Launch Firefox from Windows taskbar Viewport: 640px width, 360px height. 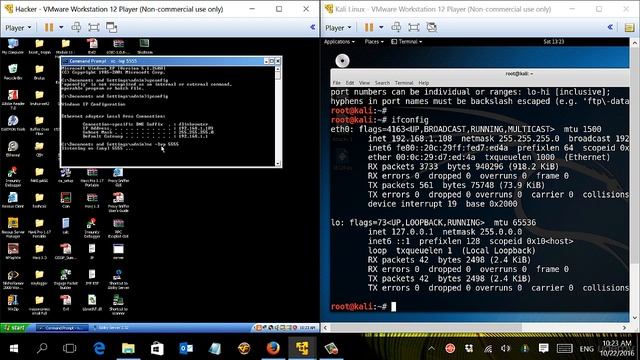(273, 348)
